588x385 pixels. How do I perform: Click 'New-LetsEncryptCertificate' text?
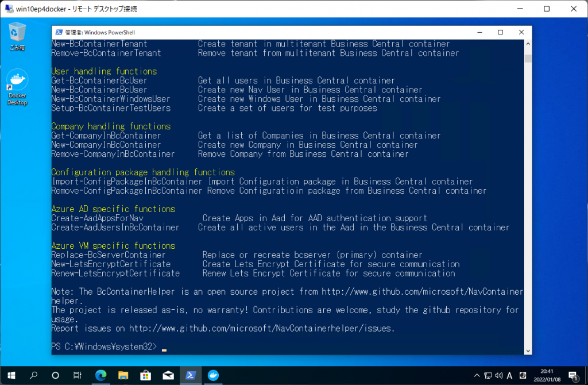pos(111,264)
